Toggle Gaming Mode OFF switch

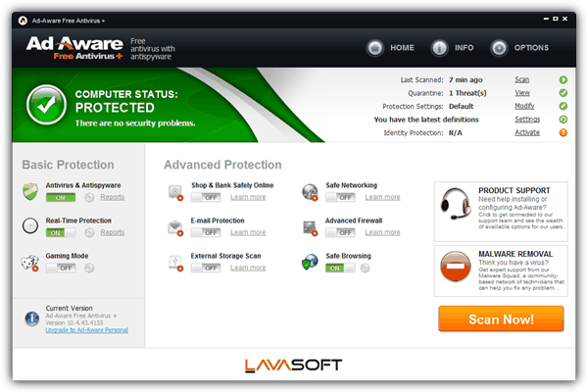61,268
